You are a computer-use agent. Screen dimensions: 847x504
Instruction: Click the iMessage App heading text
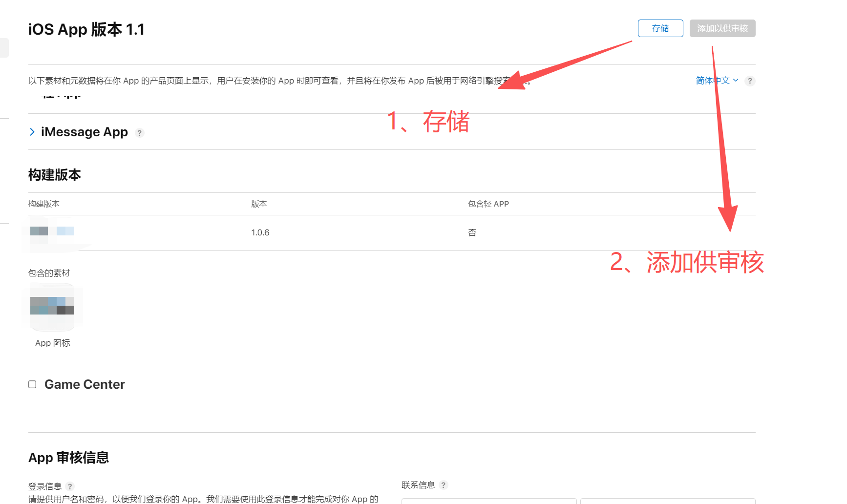pos(85,132)
